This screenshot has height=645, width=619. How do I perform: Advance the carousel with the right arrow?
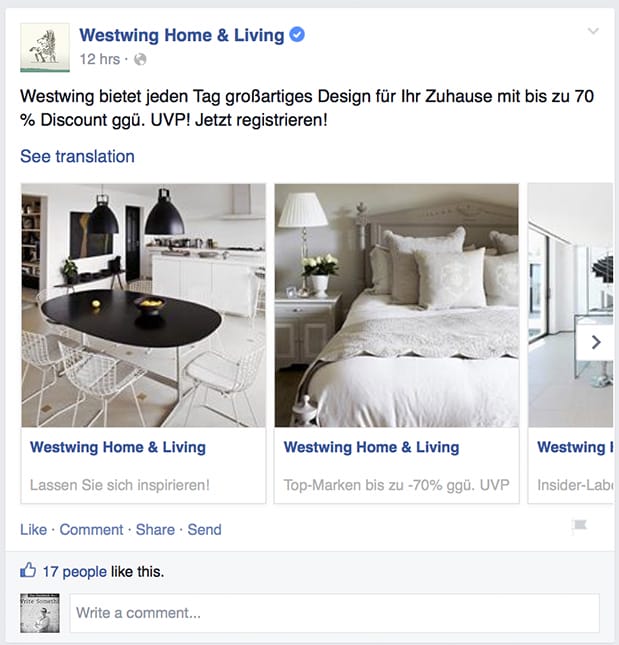pos(595,342)
